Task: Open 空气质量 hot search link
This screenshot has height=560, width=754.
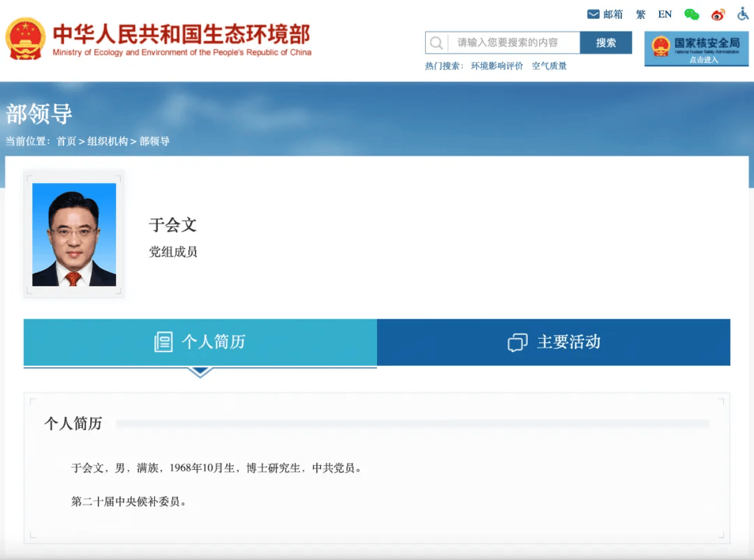Action: pyautogui.click(x=549, y=65)
